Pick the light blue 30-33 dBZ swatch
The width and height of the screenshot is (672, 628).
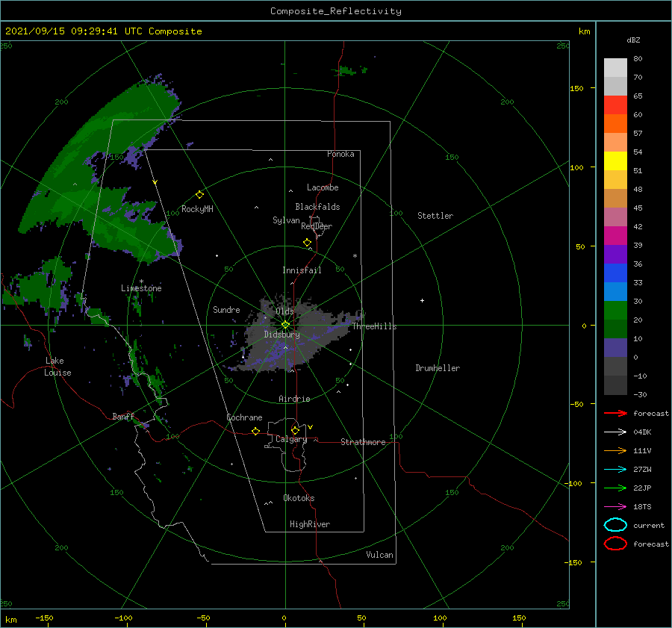pos(615,292)
